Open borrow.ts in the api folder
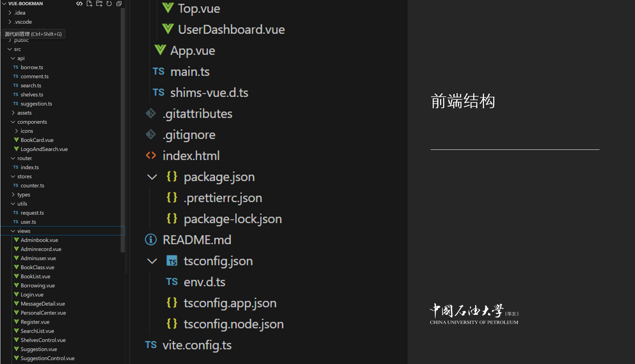Image resolution: width=635 pixels, height=364 pixels. (32, 67)
